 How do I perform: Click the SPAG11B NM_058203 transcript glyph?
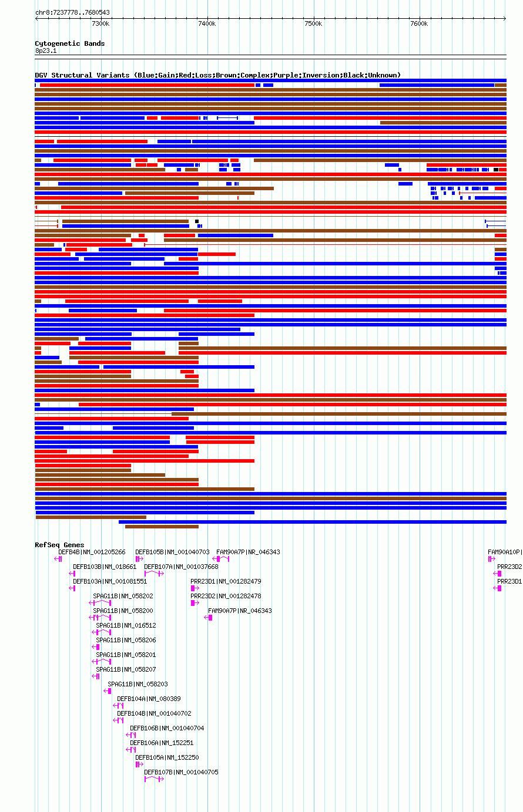108,691
